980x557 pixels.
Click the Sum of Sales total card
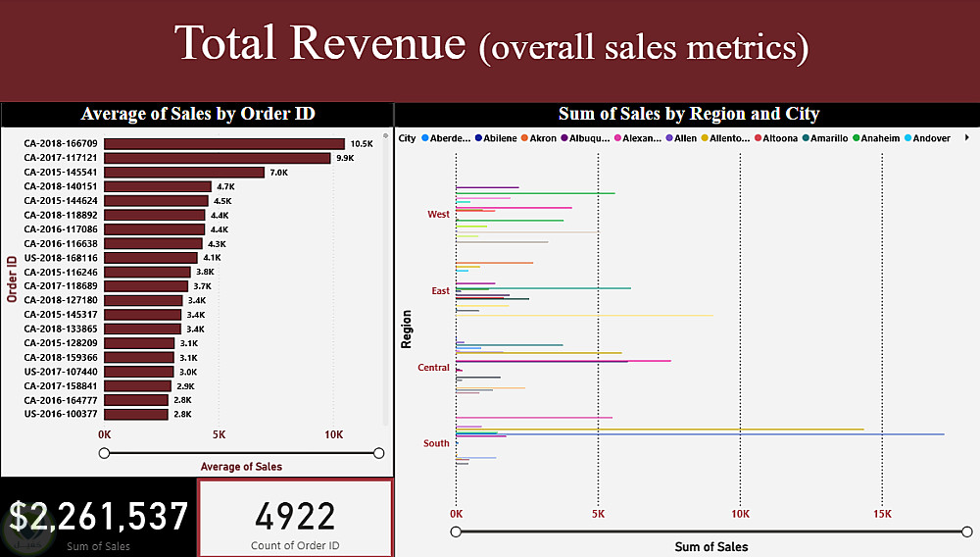[99, 518]
